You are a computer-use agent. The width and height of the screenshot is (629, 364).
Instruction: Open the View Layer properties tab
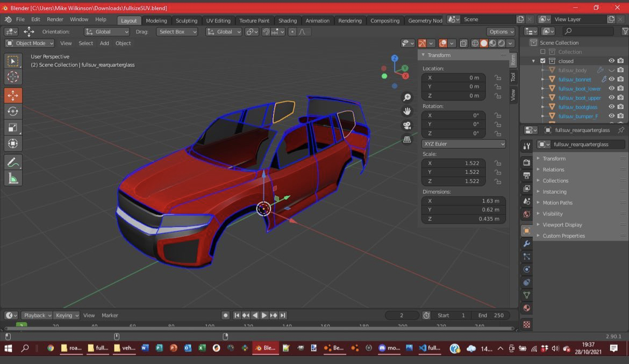527,188
